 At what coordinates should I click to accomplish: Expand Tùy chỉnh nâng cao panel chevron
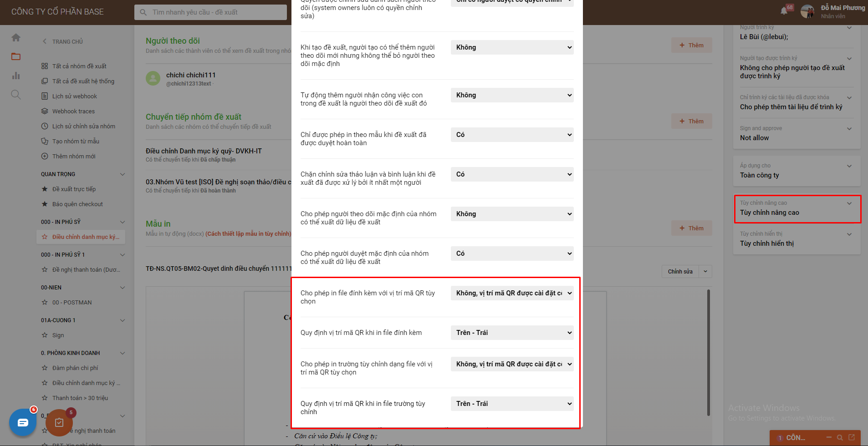(x=849, y=203)
